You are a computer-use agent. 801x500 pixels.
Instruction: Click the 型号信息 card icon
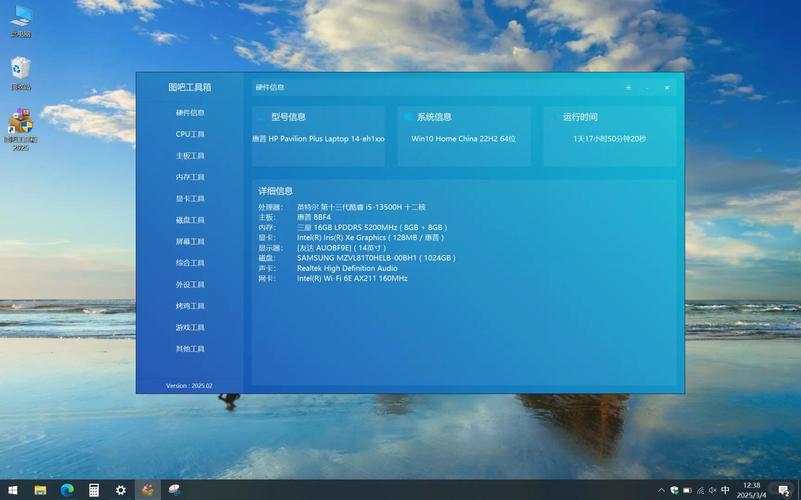(x=262, y=117)
